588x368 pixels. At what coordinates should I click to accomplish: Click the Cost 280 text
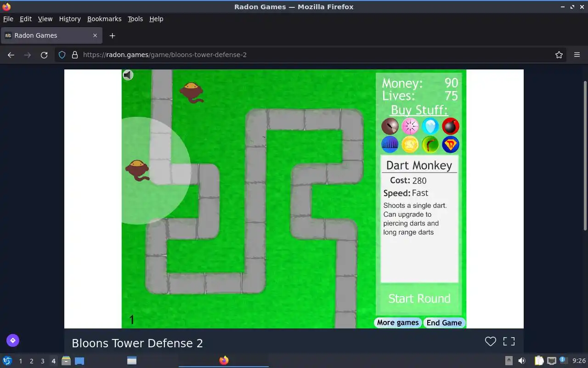tap(408, 180)
